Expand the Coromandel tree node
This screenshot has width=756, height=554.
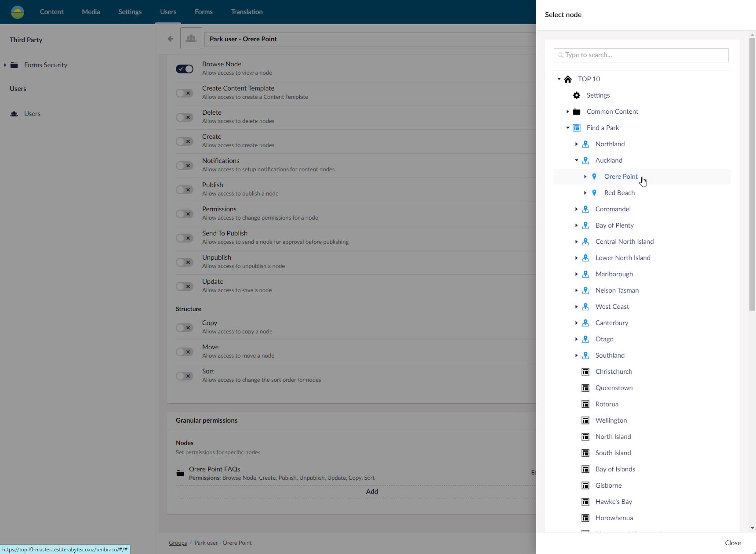577,209
